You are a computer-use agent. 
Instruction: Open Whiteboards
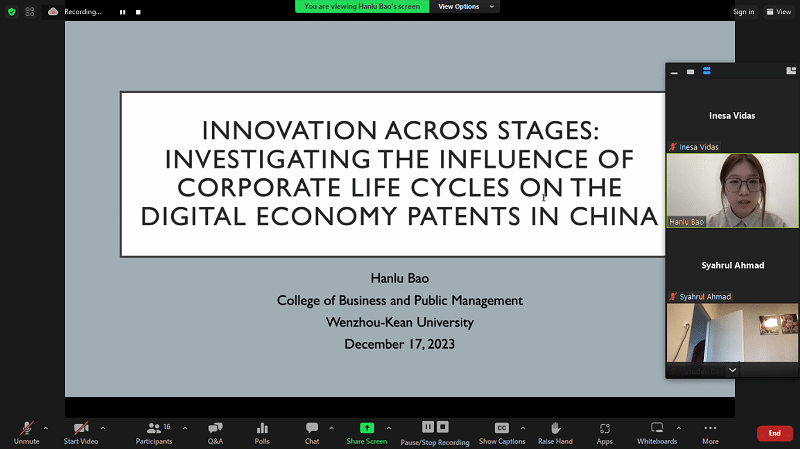(x=657, y=431)
